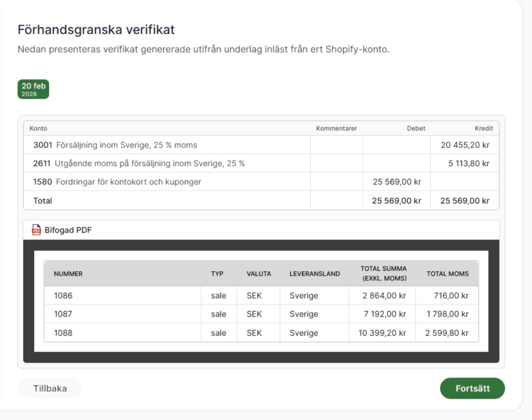Select the green date badge 20 feb 2026

[33, 89]
